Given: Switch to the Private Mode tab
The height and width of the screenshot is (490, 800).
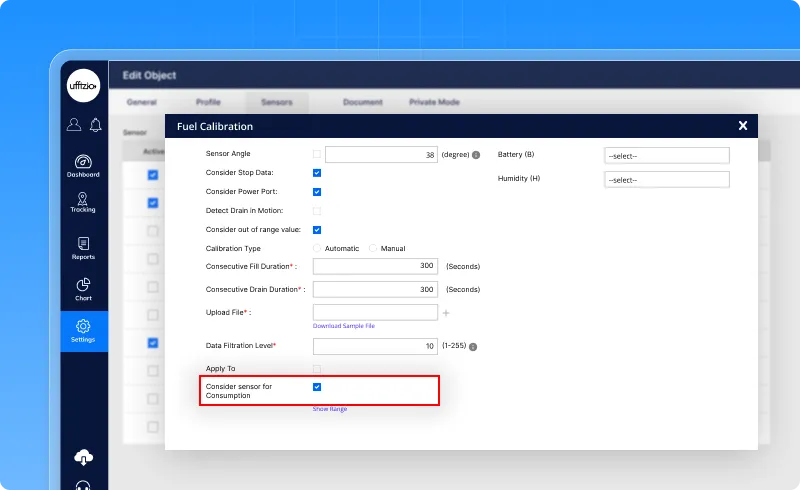Looking at the screenshot, I should [434, 102].
